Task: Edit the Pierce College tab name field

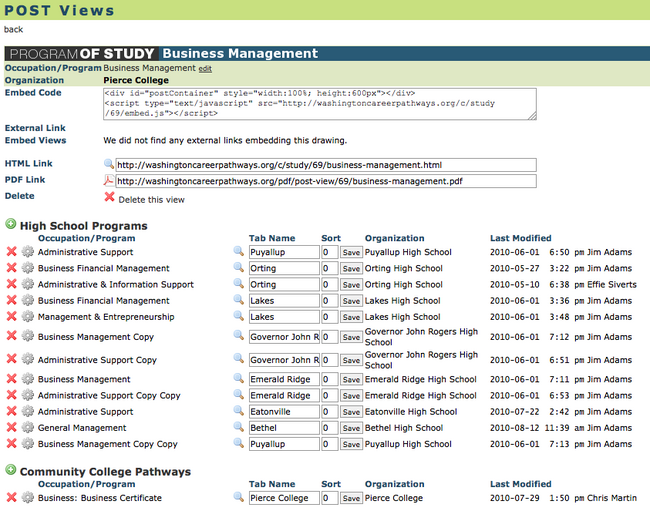Action: (x=284, y=498)
